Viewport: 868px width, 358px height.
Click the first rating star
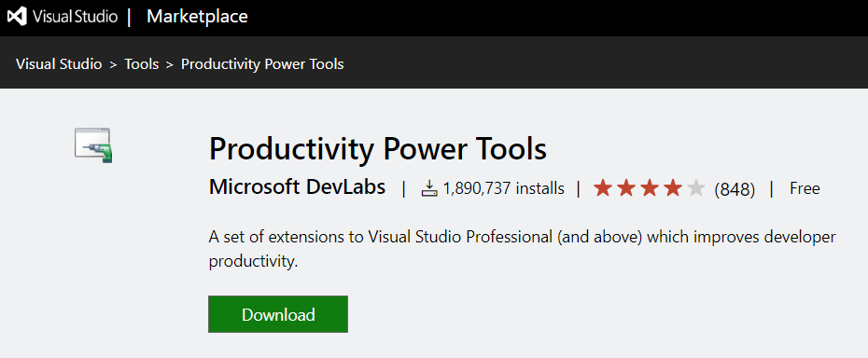pyautogui.click(x=603, y=188)
